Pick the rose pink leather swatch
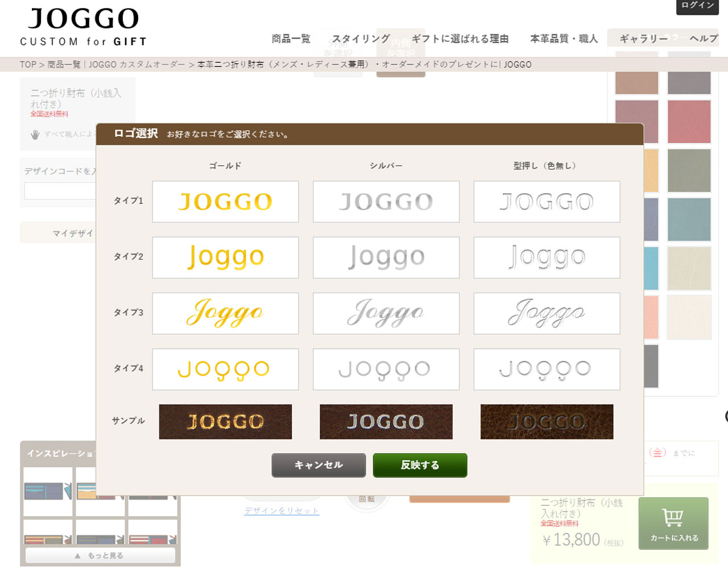Viewport: 728px width, 582px height. tap(689, 122)
